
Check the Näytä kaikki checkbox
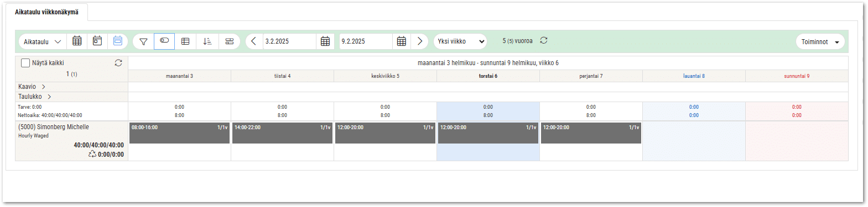coord(25,63)
